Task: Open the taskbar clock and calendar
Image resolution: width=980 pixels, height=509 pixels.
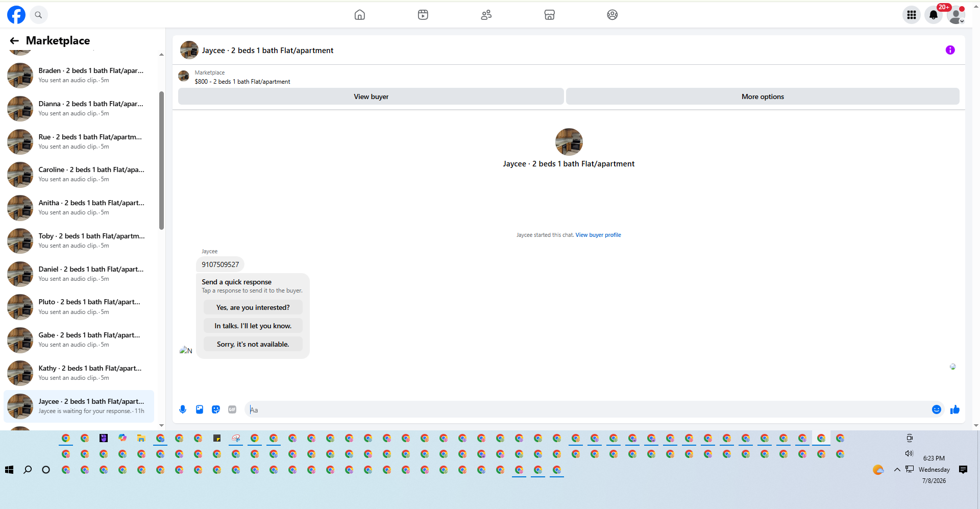Action: 934,470
